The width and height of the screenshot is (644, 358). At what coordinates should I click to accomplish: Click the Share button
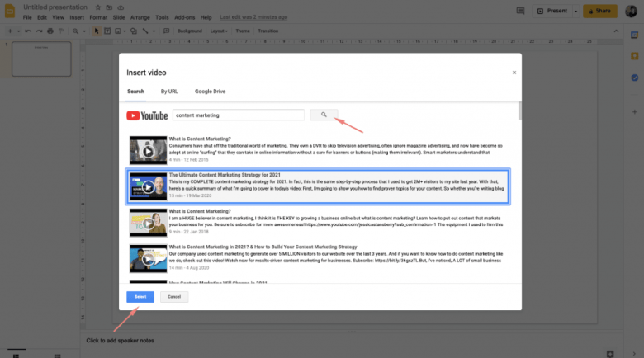[x=599, y=11]
